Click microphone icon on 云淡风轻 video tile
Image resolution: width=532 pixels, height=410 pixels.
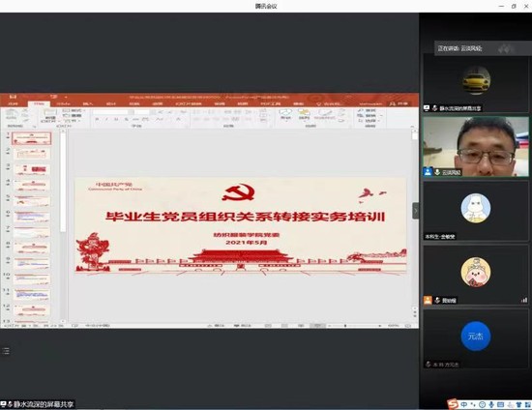coord(437,172)
